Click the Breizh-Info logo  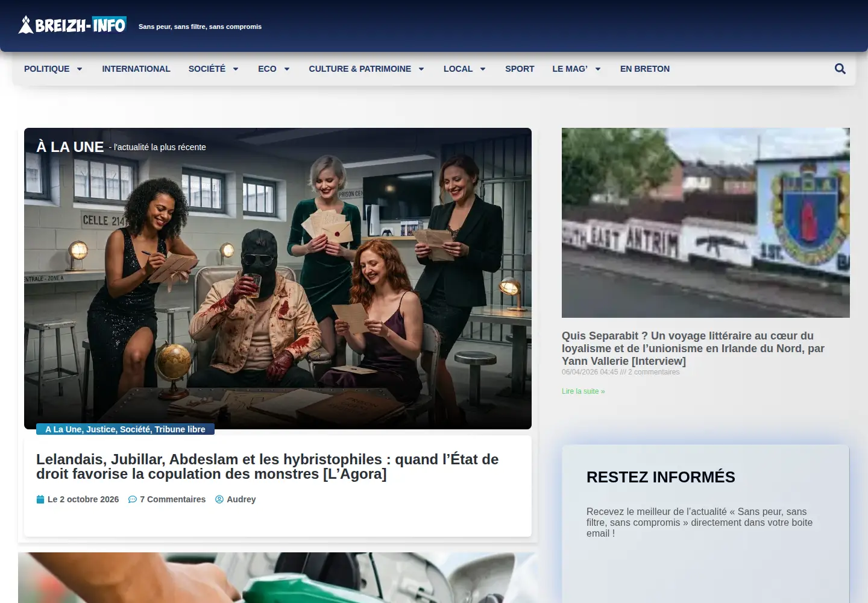[72, 25]
